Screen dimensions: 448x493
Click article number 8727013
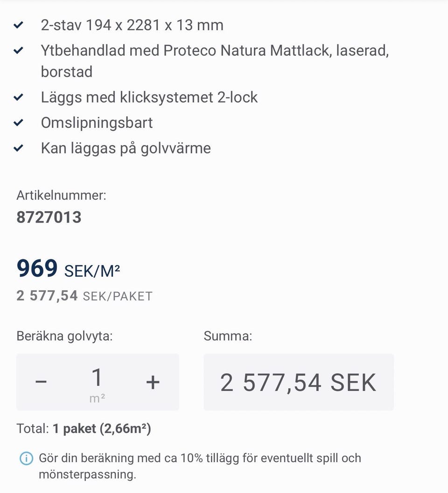[x=49, y=217]
